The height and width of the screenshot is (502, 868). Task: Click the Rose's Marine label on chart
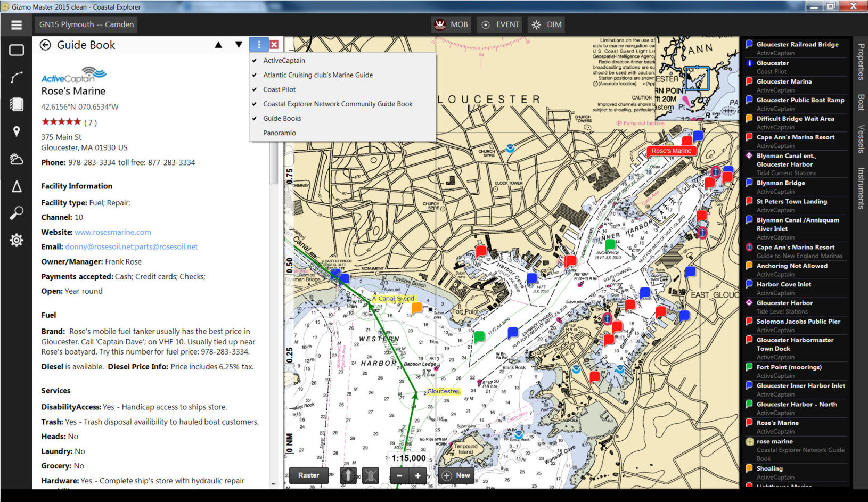click(671, 151)
